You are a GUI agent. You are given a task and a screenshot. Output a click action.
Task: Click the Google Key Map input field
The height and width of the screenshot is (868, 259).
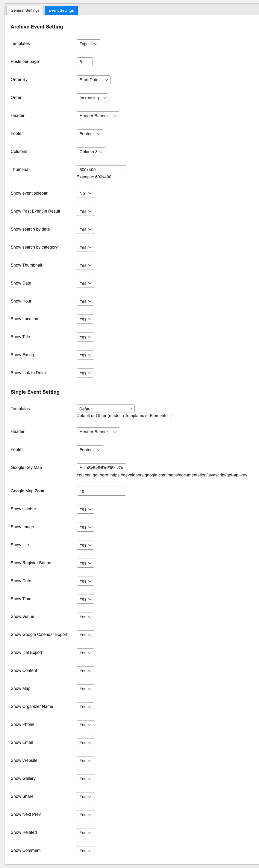(x=101, y=468)
